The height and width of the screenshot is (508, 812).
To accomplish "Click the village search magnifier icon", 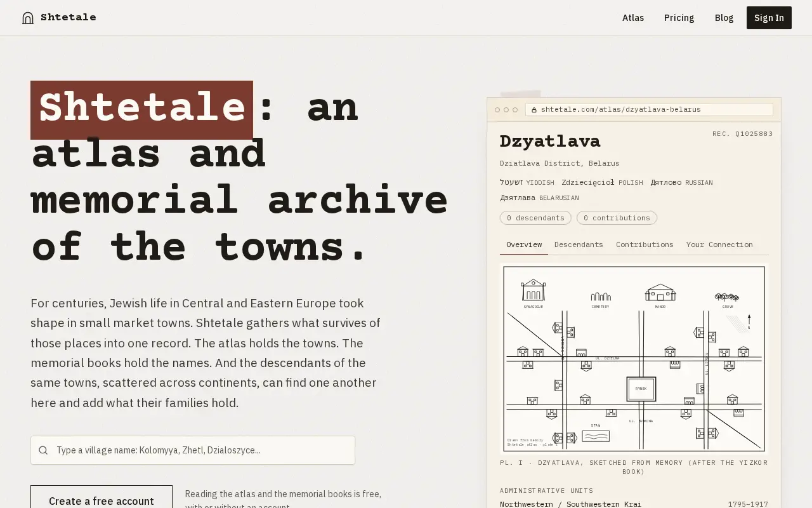I will click(43, 450).
